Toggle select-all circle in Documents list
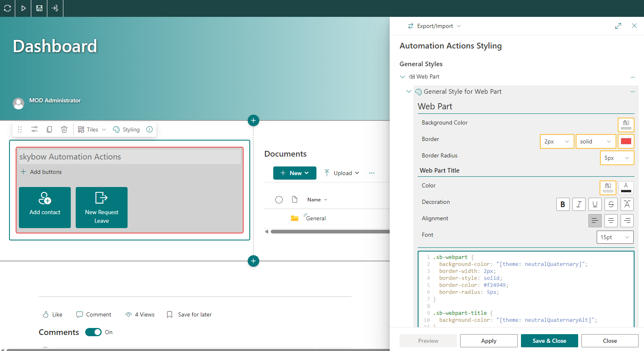This screenshot has width=644, height=351. coord(279,200)
